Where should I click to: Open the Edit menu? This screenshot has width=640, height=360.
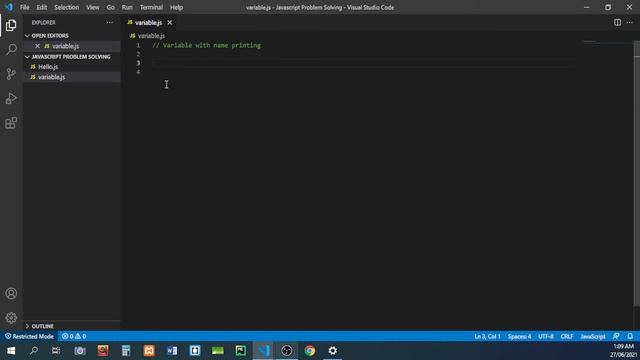42,7
